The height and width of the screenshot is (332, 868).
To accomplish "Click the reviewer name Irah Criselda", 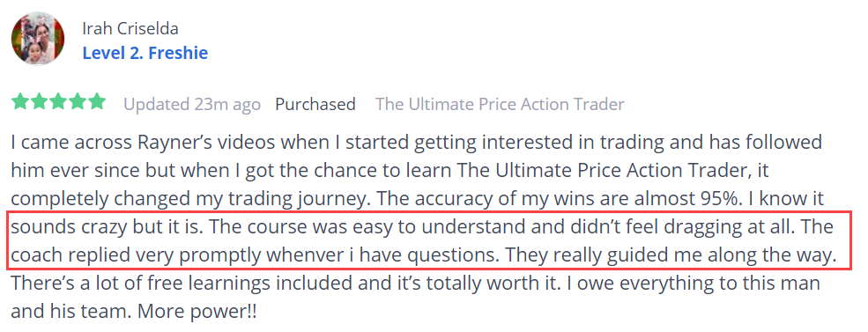I will pyautogui.click(x=130, y=28).
